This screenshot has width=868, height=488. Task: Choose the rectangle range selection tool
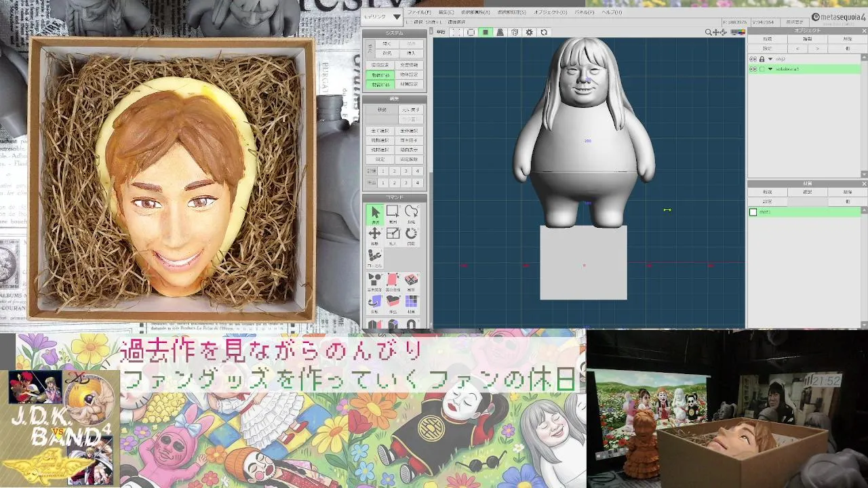[x=393, y=213]
